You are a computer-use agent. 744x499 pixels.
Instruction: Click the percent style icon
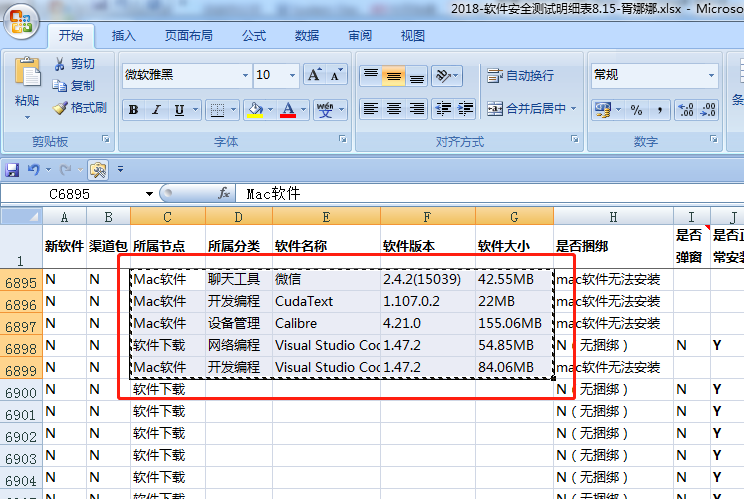click(636, 109)
